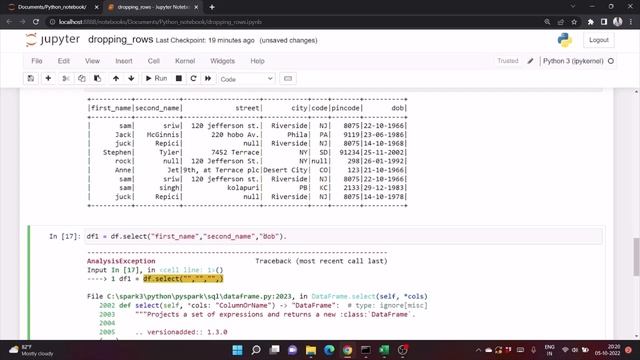The width and height of the screenshot is (640, 360).
Task: Open a new browser tab
Action: coord(212,7)
